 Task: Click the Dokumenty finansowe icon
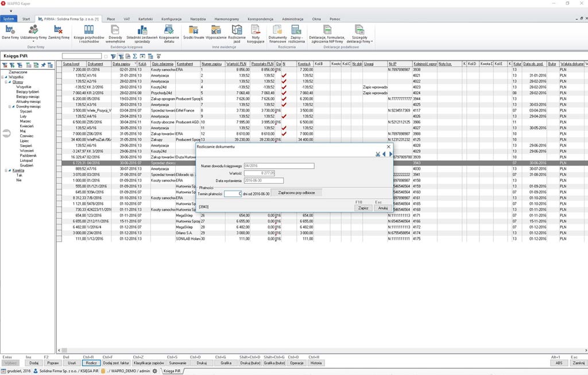(277, 33)
